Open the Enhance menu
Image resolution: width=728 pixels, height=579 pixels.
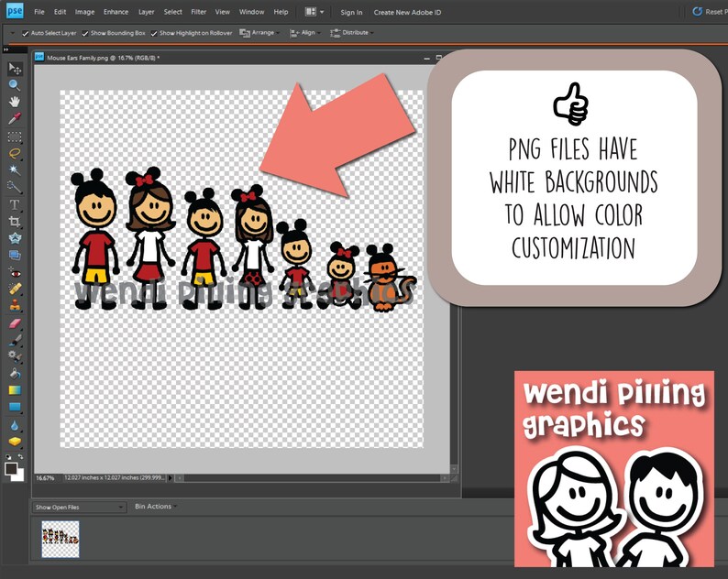(x=116, y=12)
